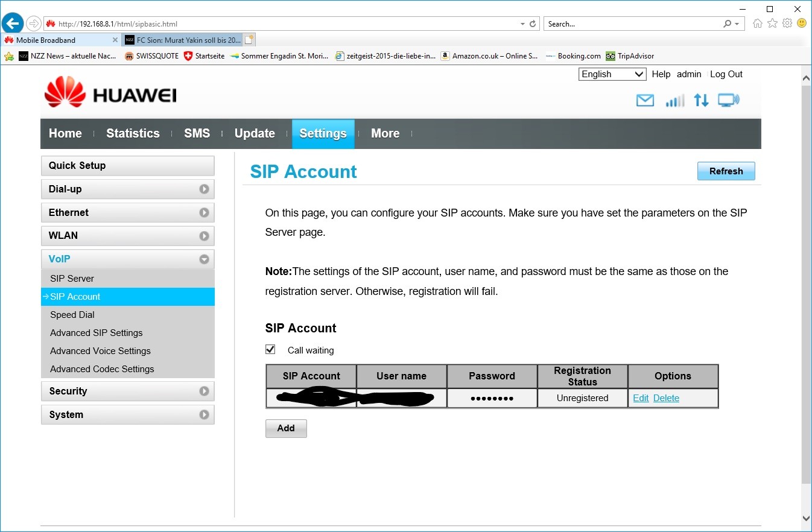Click the up-down data traffic arrows icon
This screenshot has width=812, height=532.
click(701, 101)
